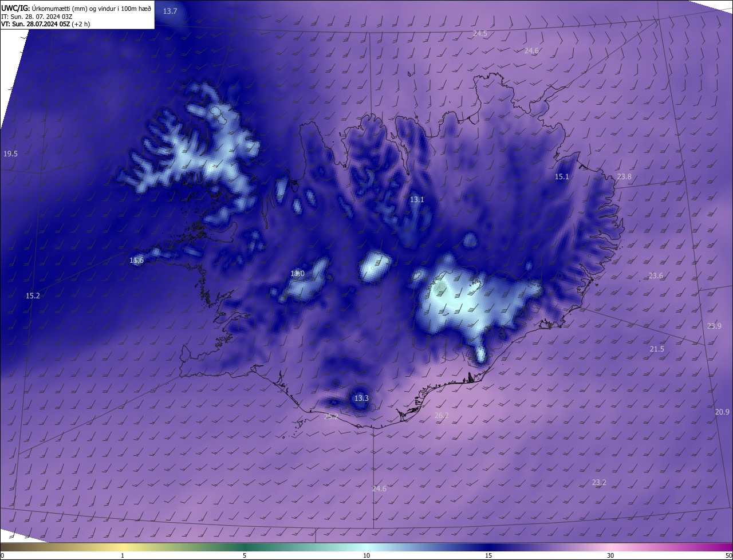Viewport: 733px width, 560px height.
Task: Click the VT: Sun. 28.07.2024 05Z line
Action: [x=45, y=24]
